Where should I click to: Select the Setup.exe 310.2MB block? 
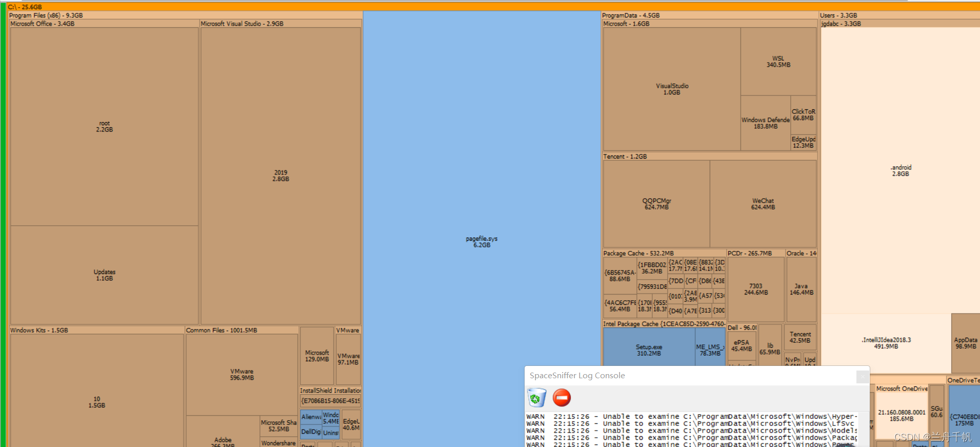click(649, 347)
